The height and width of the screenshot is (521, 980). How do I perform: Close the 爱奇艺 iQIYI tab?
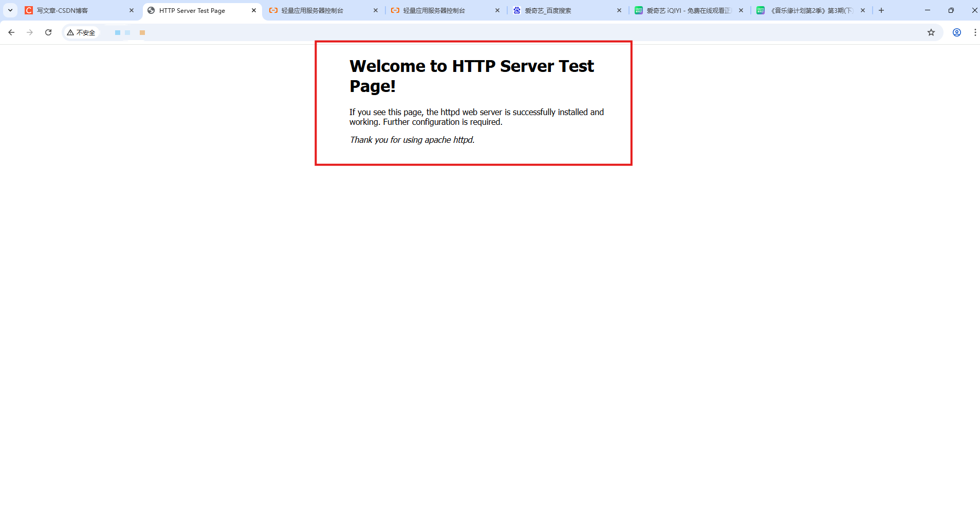[741, 10]
